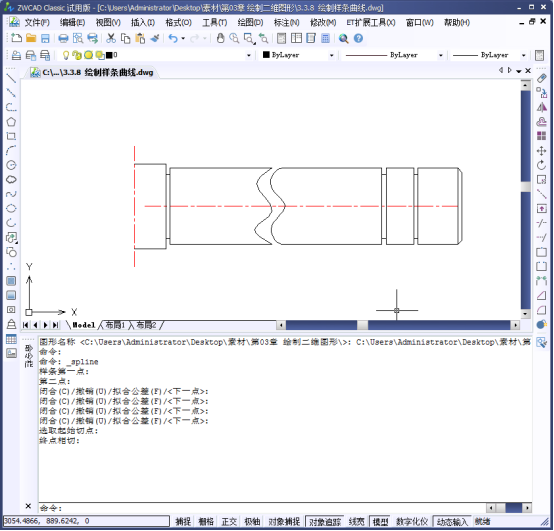Open the 绘图(D) draw menu

click(x=250, y=23)
